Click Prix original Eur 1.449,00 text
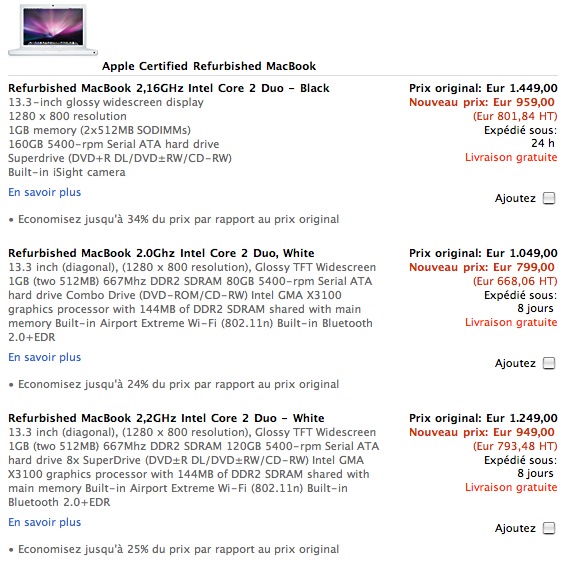Viewport: 568px width, 566px height. [x=483, y=88]
